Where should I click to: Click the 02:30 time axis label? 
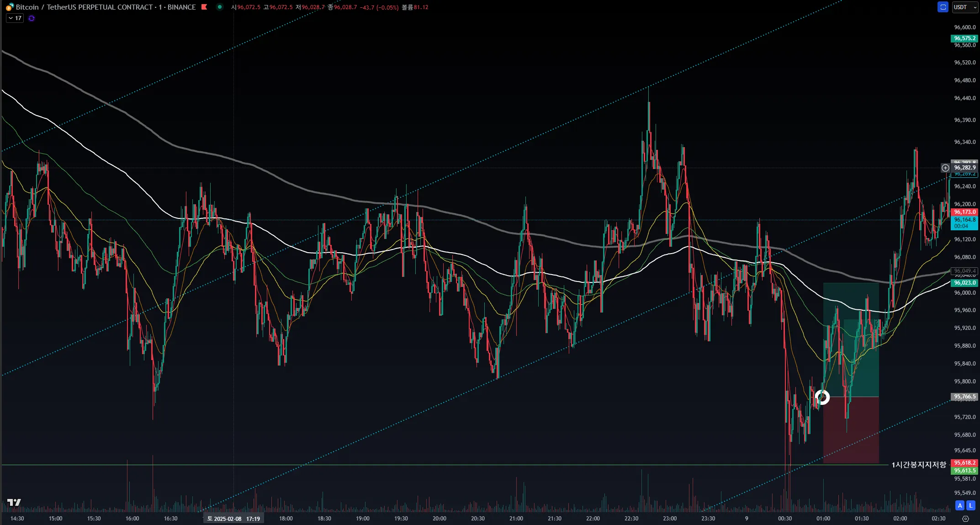(938, 519)
